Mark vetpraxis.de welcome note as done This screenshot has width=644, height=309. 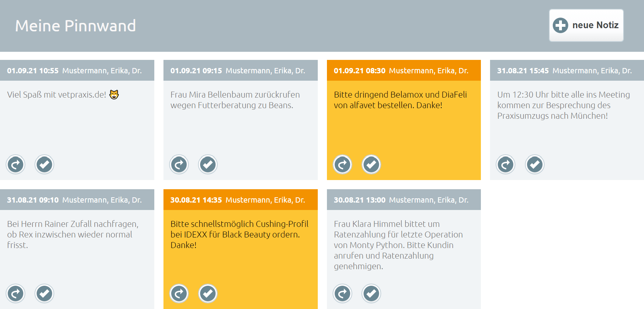click(x=44, y=164)
